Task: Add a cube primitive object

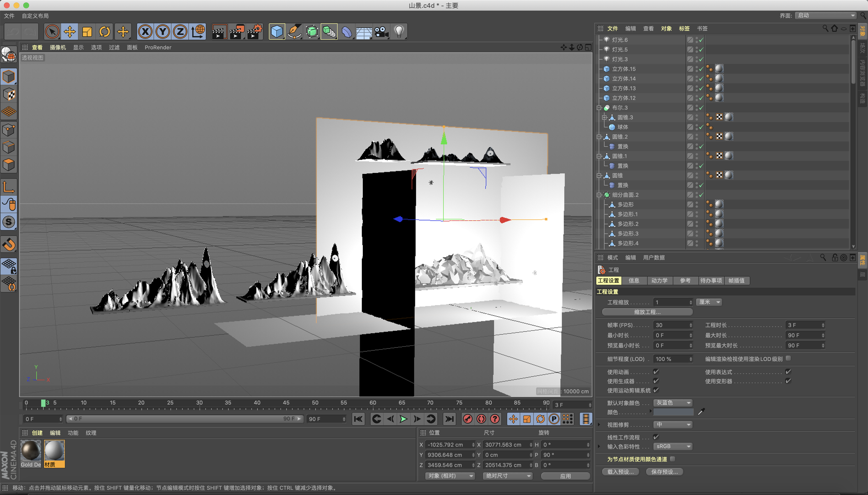Action: pyautogui.click(x=277, y=32)
